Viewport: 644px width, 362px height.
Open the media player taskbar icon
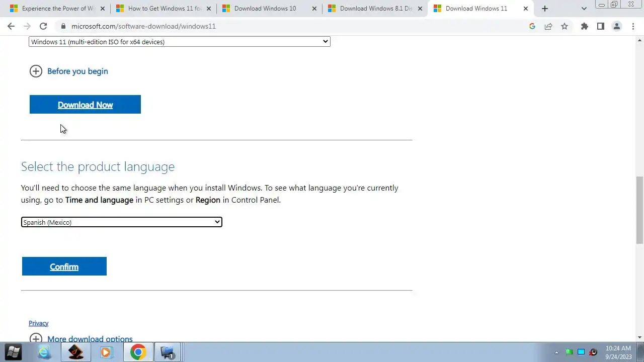coord(106,352)
